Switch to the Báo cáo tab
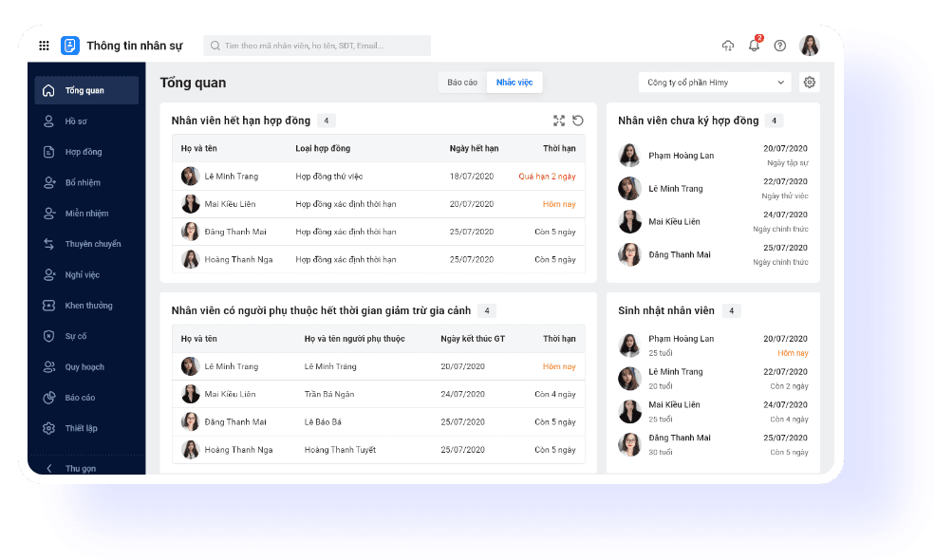The height and width of the screenshot is (560, 935). pyautogui.click(x=462, y=83)
